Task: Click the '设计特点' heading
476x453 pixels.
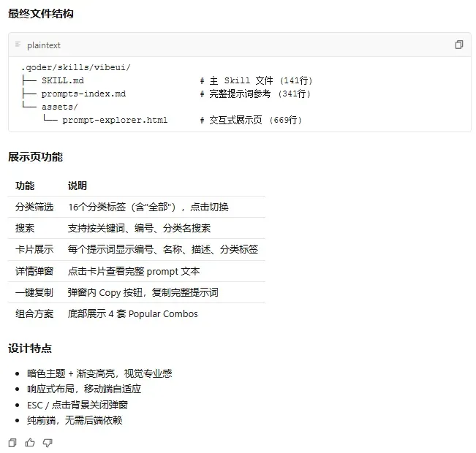Action: click(x=30, y=348)
